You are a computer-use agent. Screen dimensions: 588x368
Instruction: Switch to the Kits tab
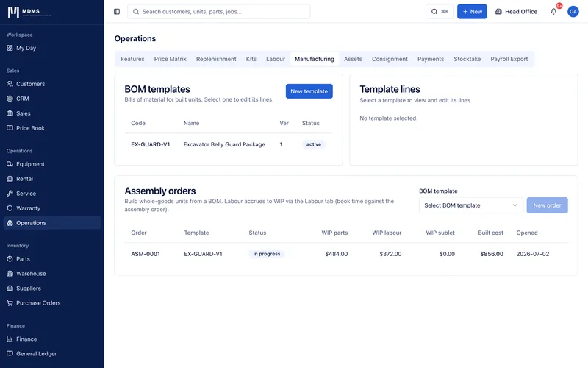251,59
